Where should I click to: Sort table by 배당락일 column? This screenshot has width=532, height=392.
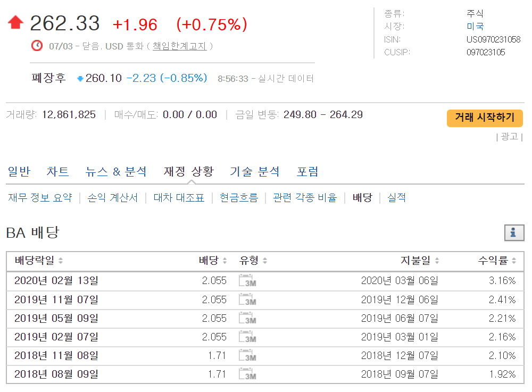tap(39, 261)
